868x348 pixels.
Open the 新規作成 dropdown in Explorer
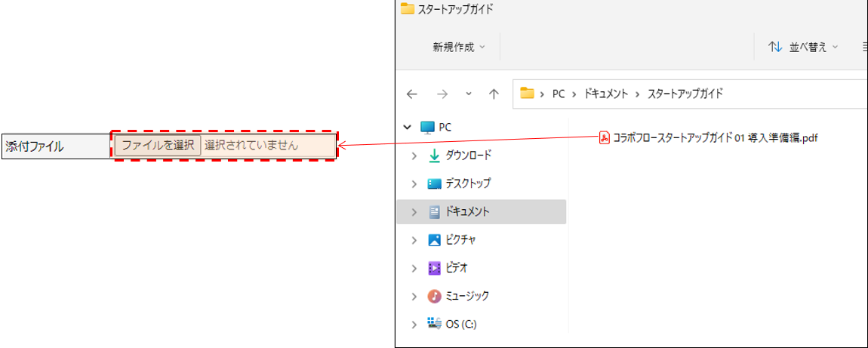(458, 47)
